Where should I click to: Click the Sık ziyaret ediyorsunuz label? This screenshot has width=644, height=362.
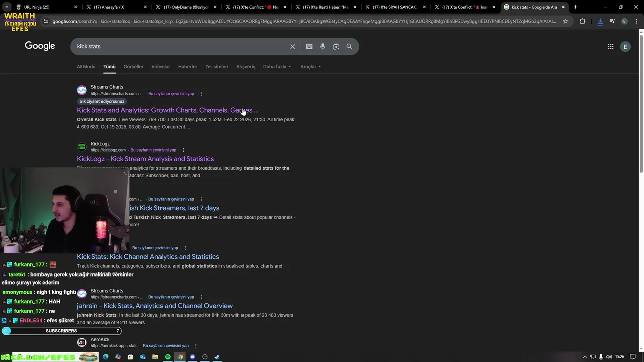click(x=102, y=101)
